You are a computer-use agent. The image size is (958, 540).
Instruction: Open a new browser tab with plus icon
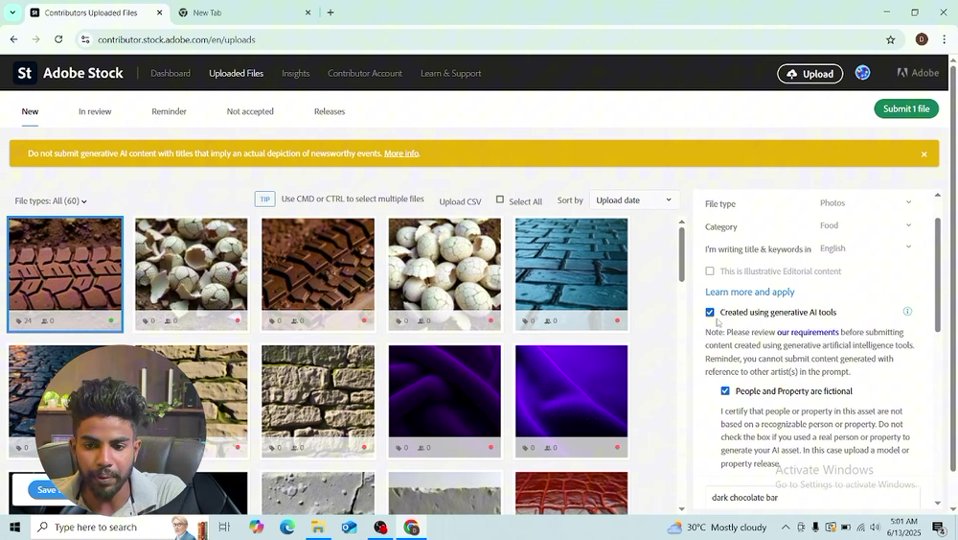coord(331,12)
